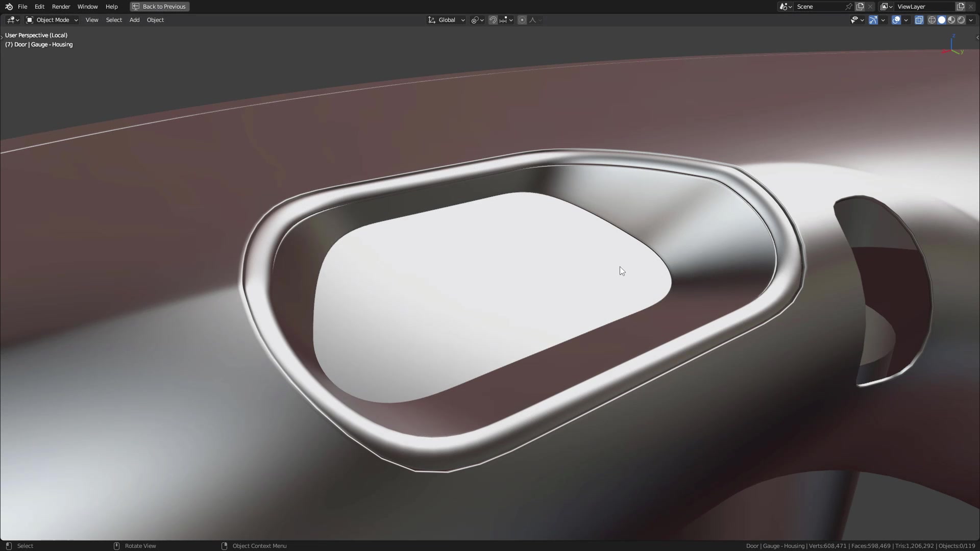Screen dimensions: 980x551
Task: Expand the sidebar using the right-edge arrow
Action: pyautogui.click(x=977, y=37)
